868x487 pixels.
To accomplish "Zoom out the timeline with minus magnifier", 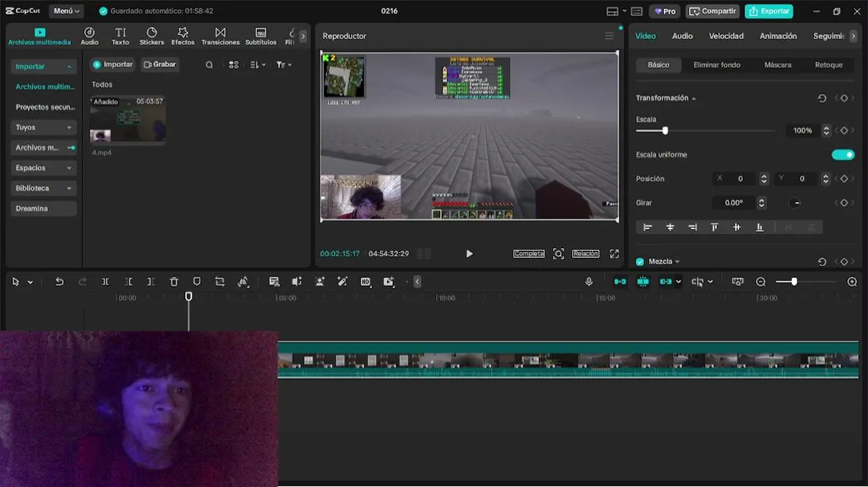I will [761, 282].
